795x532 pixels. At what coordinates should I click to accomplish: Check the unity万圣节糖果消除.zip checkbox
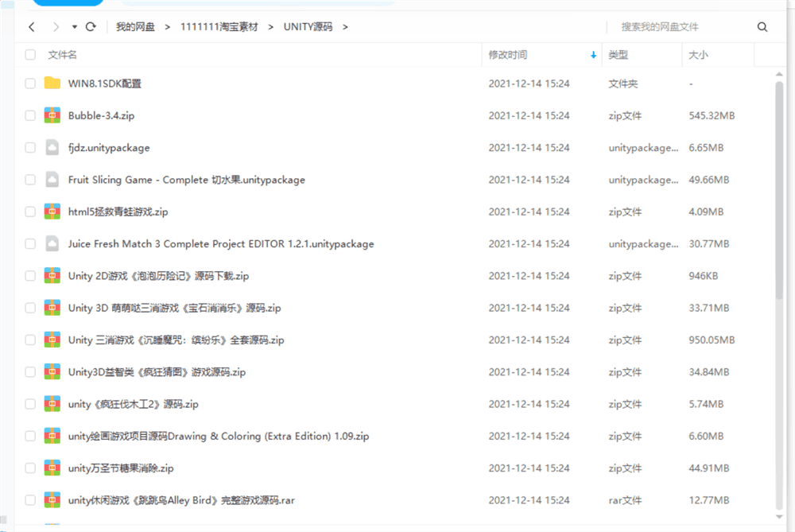(30, 468)
